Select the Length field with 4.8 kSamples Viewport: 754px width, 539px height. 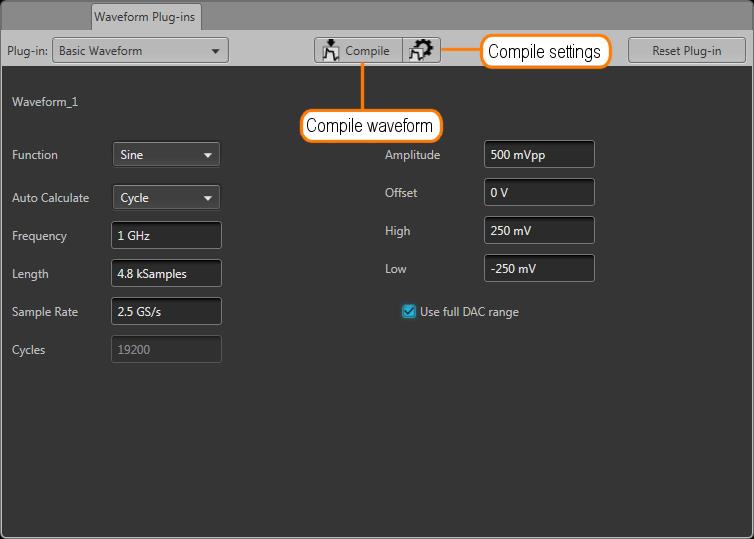pyautogui.click(x=166, y=274)
